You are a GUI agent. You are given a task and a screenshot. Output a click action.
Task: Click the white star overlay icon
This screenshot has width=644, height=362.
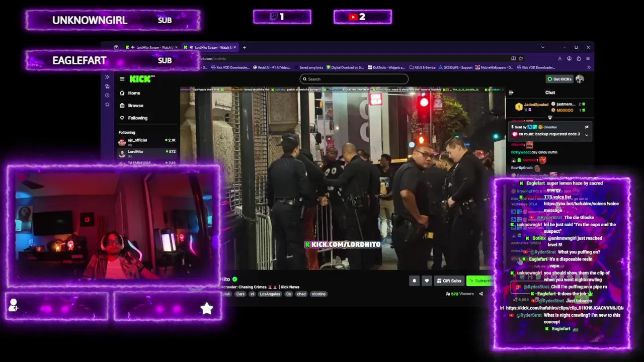pos(207,308)
